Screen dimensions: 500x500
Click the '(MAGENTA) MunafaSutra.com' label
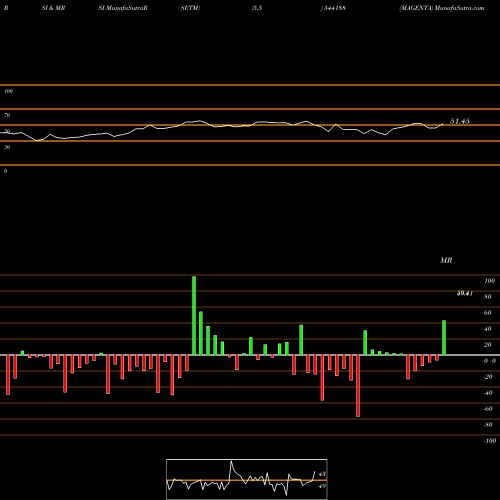[x=442, y=8]
